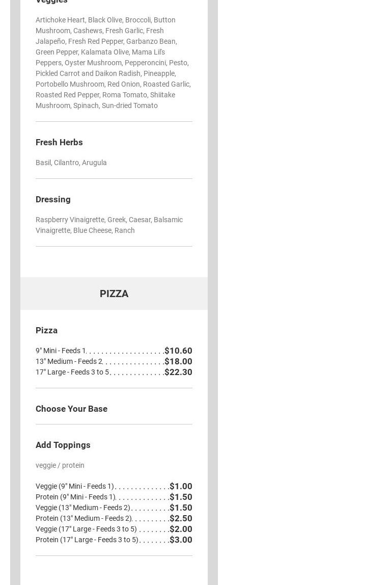Click the "veggie / protein" subtitle text
Image resolution: width=392 pixels, height=585 pixels.
[x=60, y=465]
